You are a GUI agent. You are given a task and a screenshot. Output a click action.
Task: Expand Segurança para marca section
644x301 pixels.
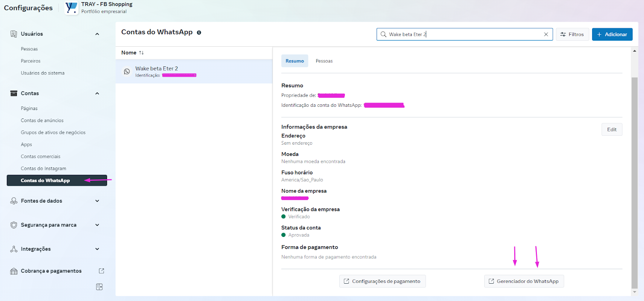pos(97,225)
